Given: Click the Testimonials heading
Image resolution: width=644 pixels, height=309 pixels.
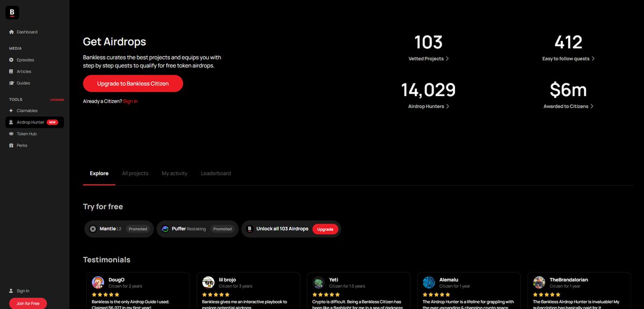Looking at the screenshot, I should click(107, 260).
